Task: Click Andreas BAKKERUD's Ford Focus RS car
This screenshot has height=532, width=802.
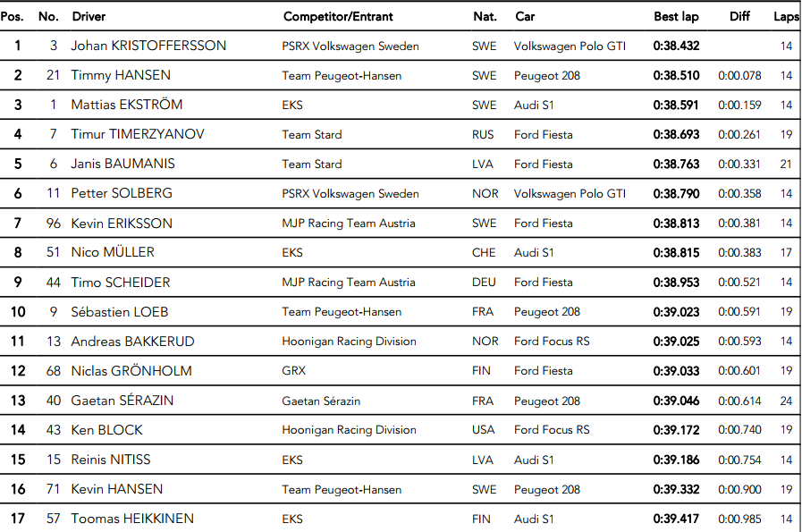Action: 552,342
